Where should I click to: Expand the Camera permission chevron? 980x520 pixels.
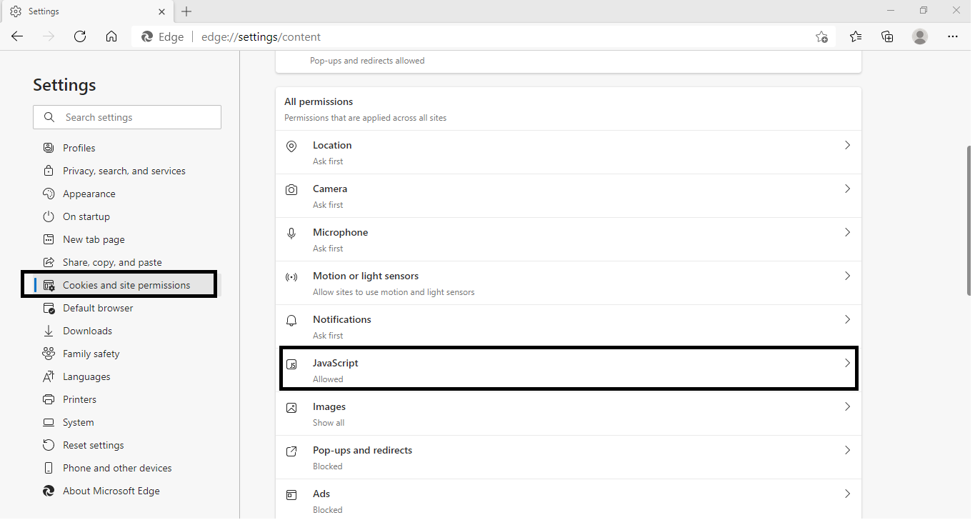pos(847,189)
